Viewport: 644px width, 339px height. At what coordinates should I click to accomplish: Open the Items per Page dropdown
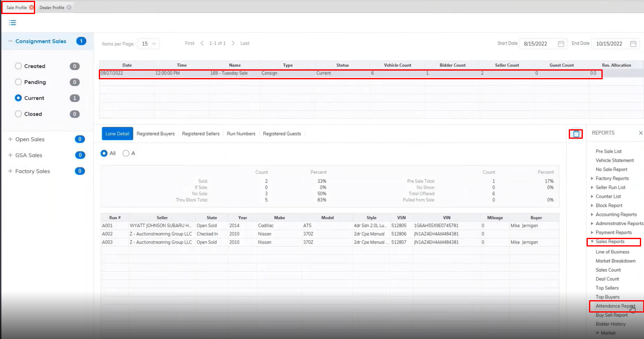[148, 44]
